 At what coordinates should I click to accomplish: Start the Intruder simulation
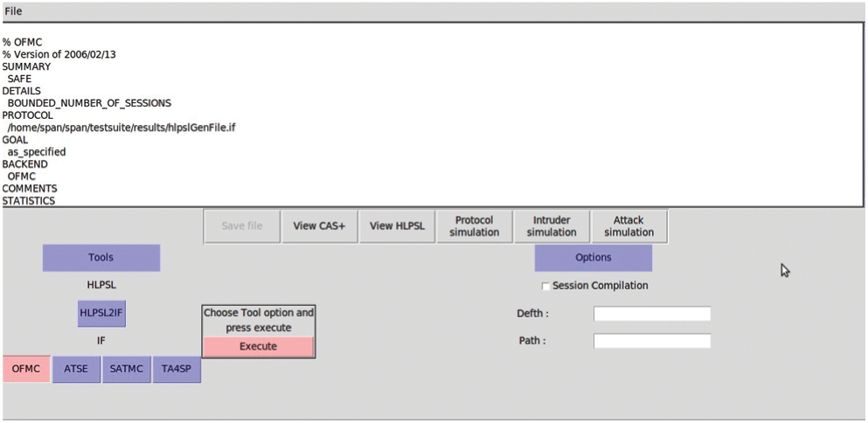(552, 226)
